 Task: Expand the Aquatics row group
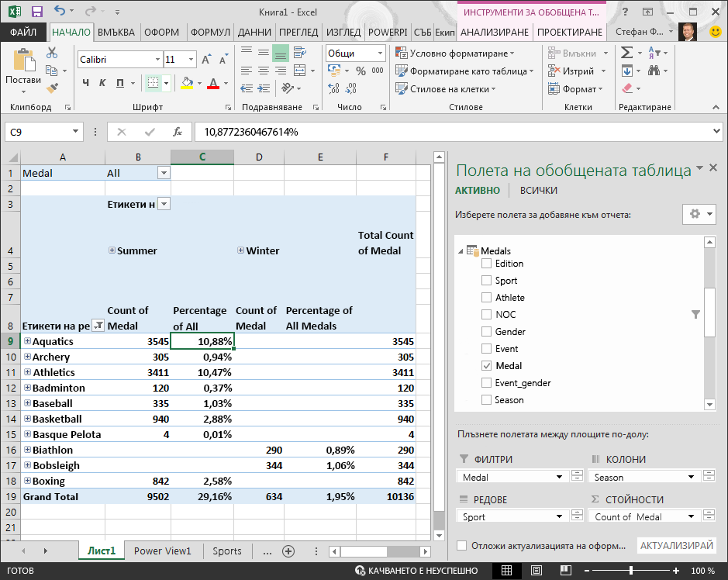coord(27,341)
